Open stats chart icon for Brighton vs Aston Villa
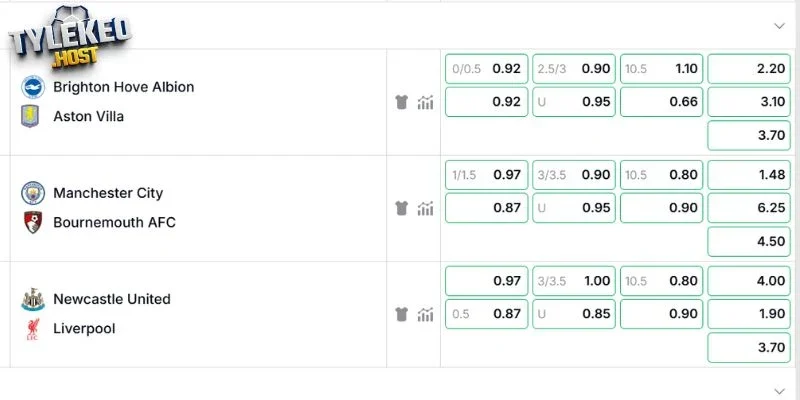 click(x=425, y=102)
